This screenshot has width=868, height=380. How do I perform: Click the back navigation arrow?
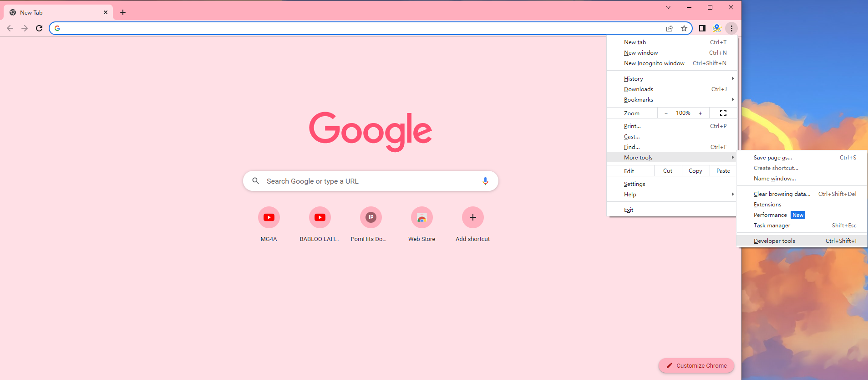10,28
